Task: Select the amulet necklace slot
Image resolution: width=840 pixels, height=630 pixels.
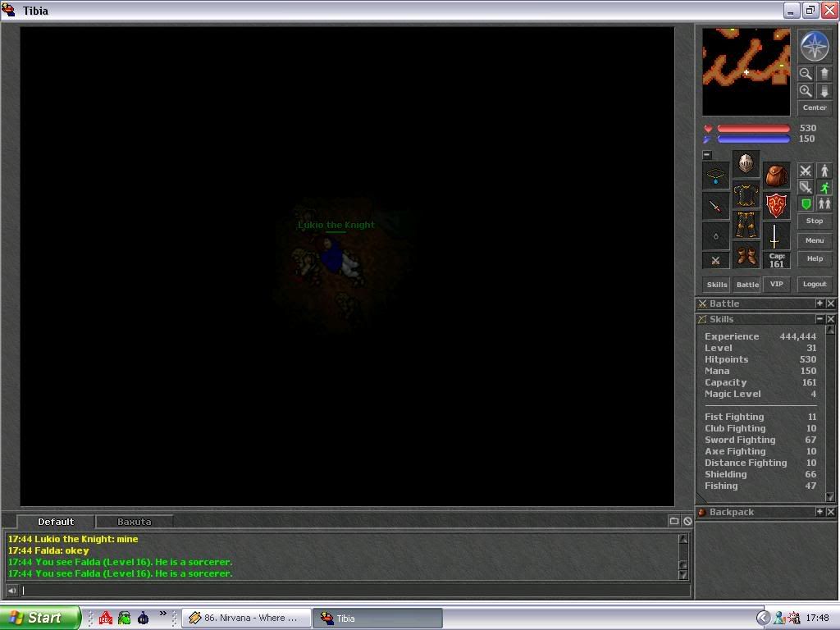Action: [x=715, y=176]
